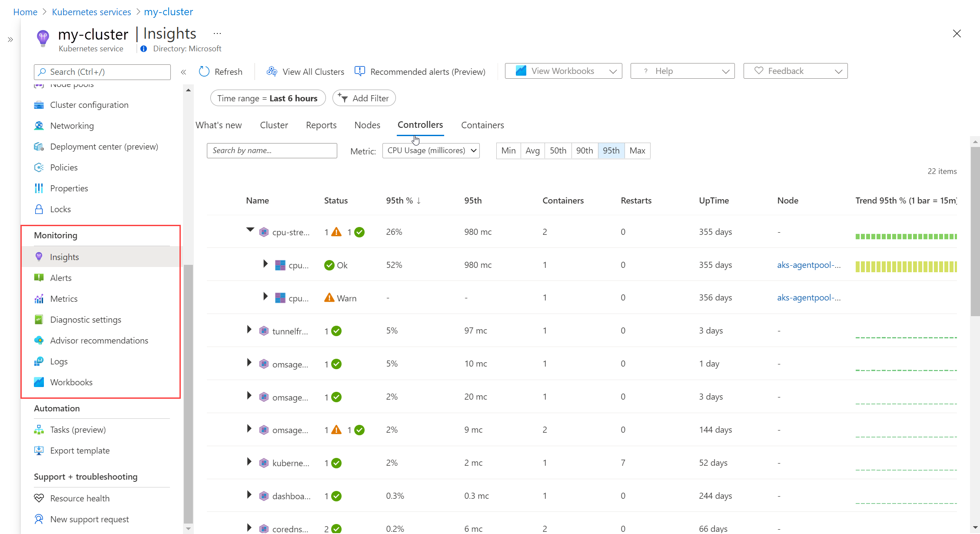This screenshot has height=534, width=980.
Task: Expand the tunnelfr... controller row
Action: coord(249,330)
